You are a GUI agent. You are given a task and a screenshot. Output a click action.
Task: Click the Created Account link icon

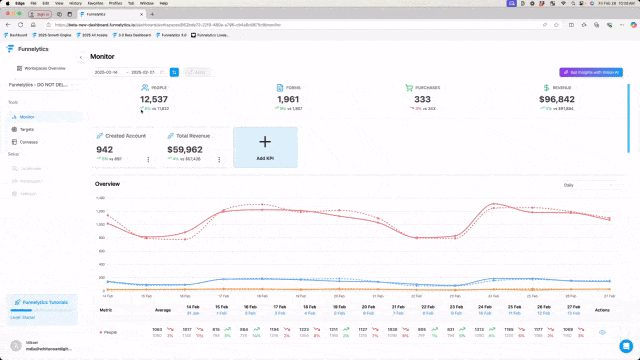click(x=100, y=136)
